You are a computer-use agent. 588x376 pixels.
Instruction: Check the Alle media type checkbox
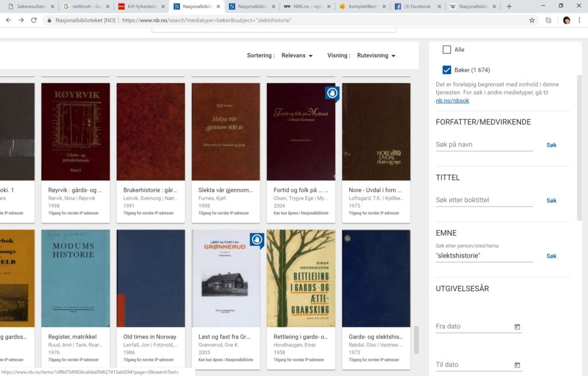click(x=447, y=50)
